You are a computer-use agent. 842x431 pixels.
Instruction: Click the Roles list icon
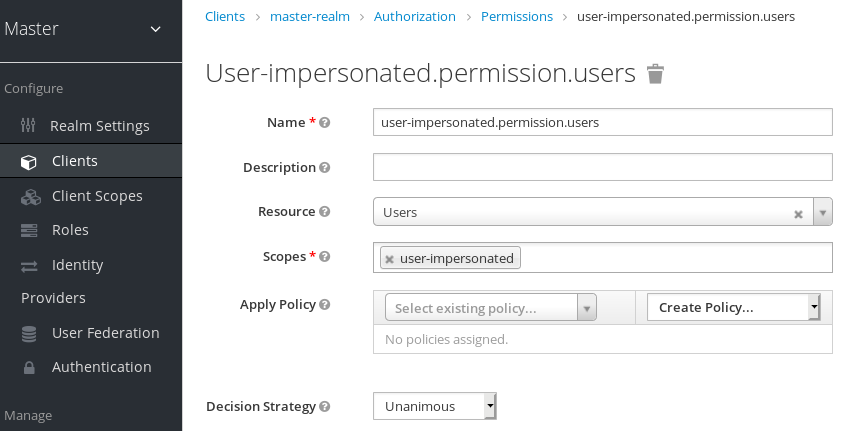[29, 230]
